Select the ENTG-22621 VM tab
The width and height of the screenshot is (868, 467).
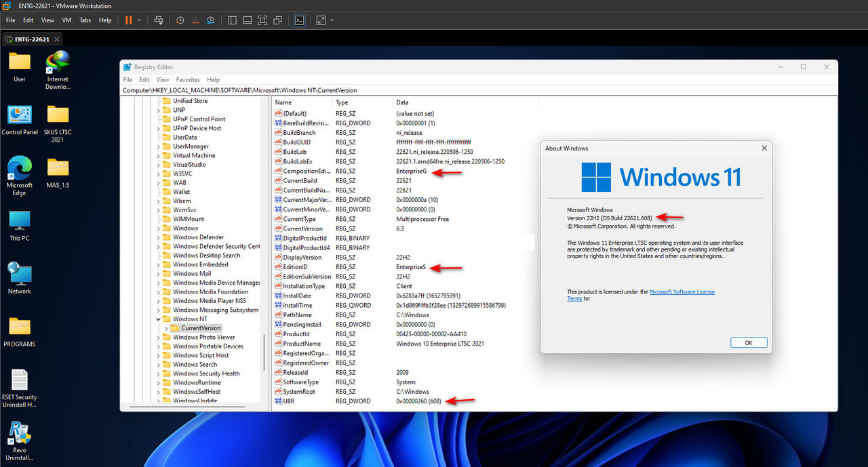tap(32, 39)
